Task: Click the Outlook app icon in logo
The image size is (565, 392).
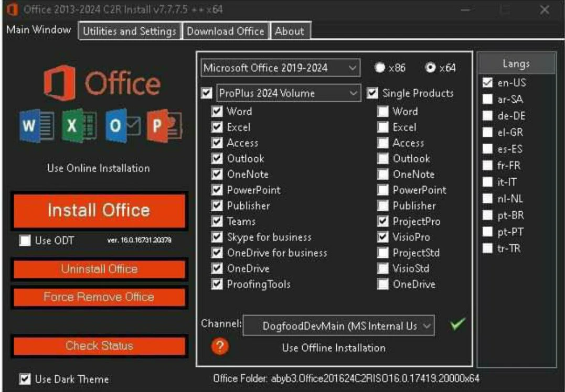Action: pyautogui.click(x=122, y=127)
